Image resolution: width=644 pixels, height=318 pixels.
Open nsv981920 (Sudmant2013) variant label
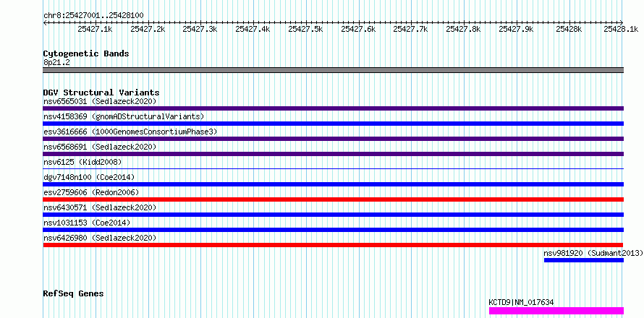[x=593, y=253]
